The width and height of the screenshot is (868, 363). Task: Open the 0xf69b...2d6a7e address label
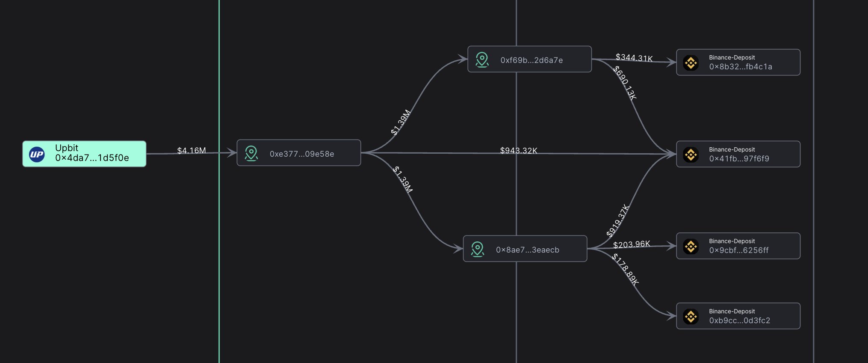click(x=531, y=60)
